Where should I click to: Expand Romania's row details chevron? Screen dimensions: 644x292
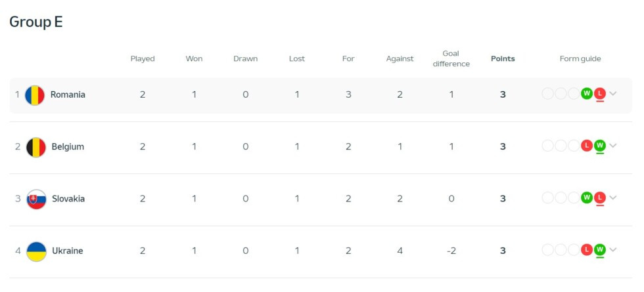click(x=613, y=94)
